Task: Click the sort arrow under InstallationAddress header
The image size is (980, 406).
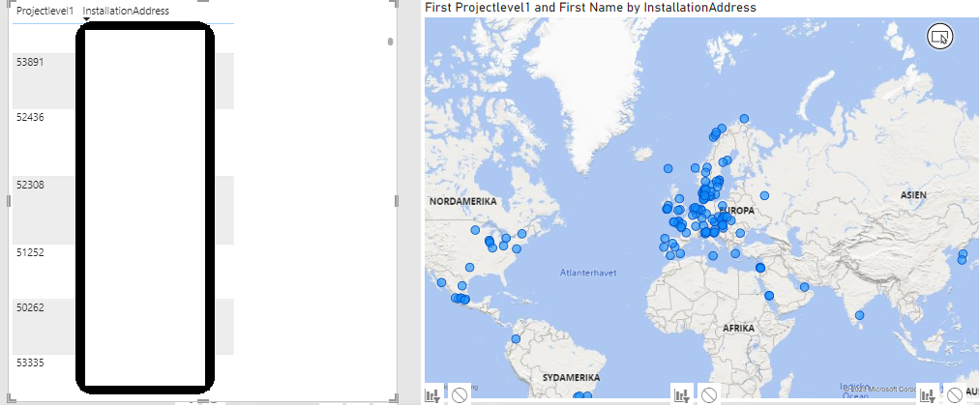Action: (86, 20)
